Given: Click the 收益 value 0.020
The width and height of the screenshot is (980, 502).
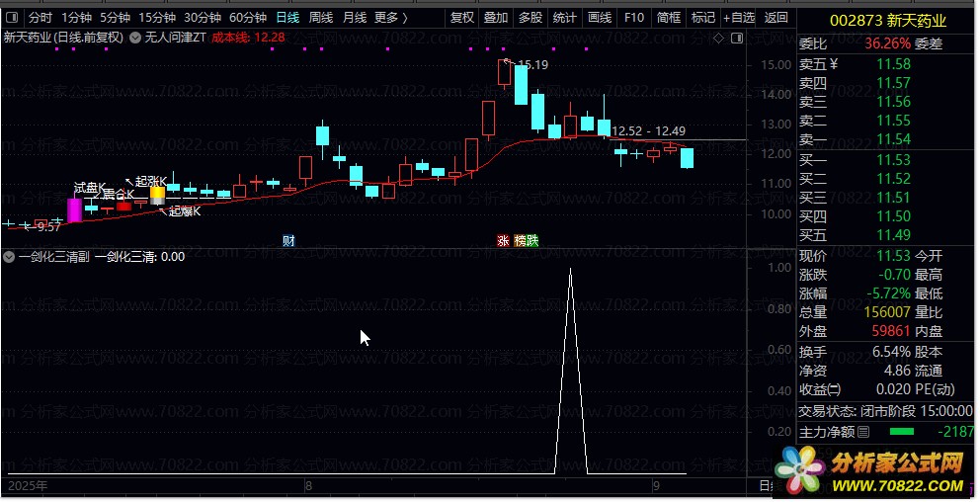Looking at the screenshot, I should coord(894,389).
